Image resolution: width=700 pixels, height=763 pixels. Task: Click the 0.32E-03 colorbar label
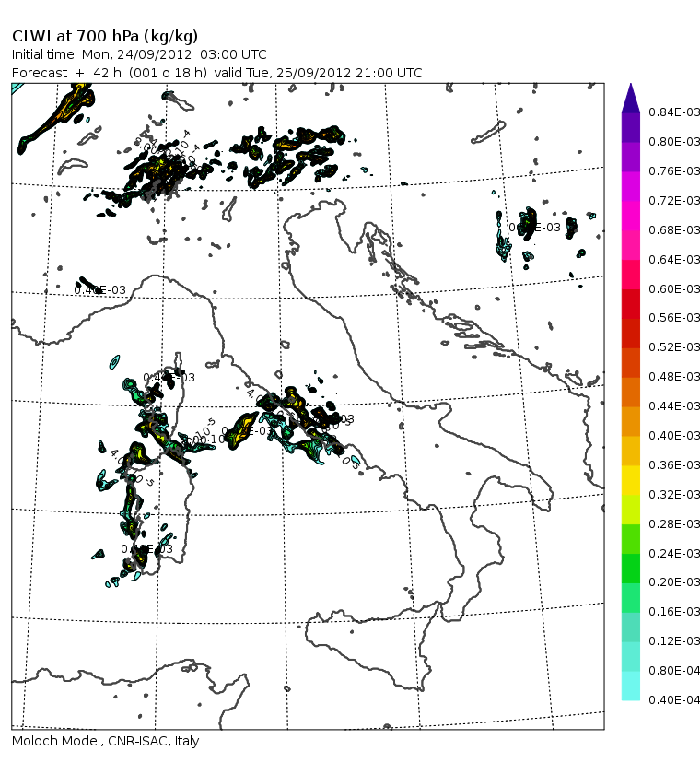pyautogui.click(x=674, y=495)
